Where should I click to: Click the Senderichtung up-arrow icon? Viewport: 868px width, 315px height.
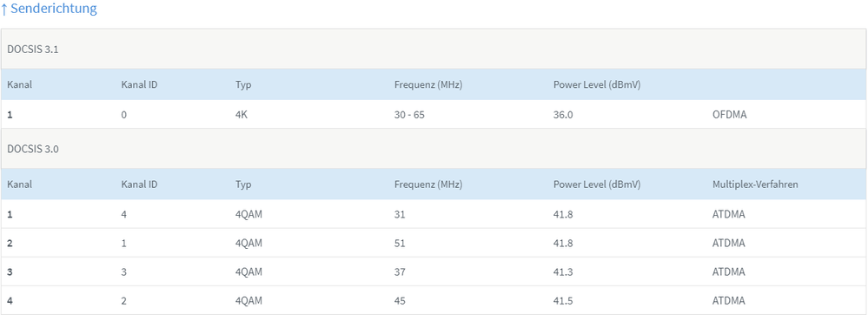tap(3, 9)
